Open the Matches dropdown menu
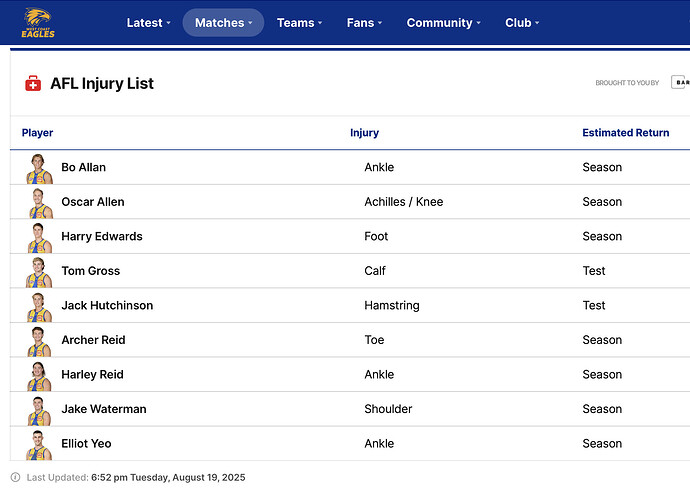 point(223,23)
